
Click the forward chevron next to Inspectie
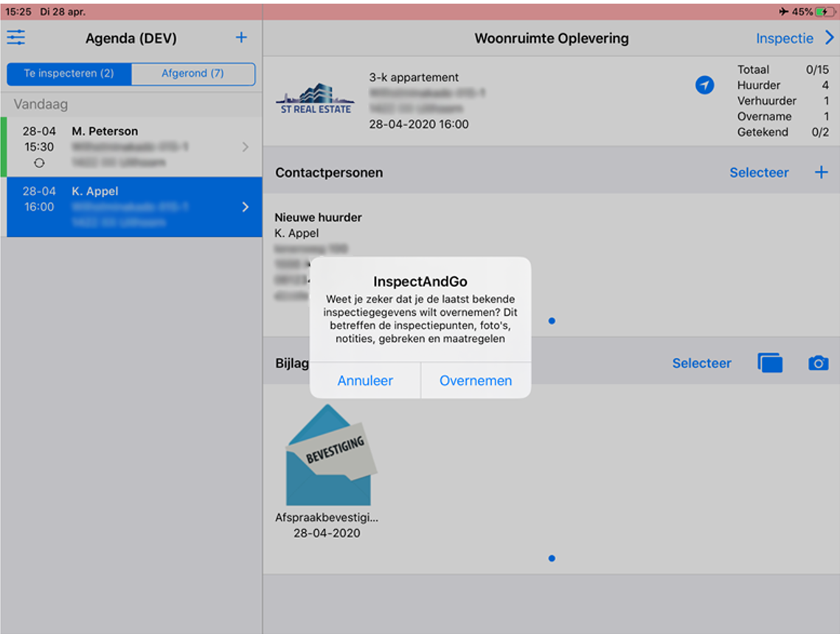(829, 38)
